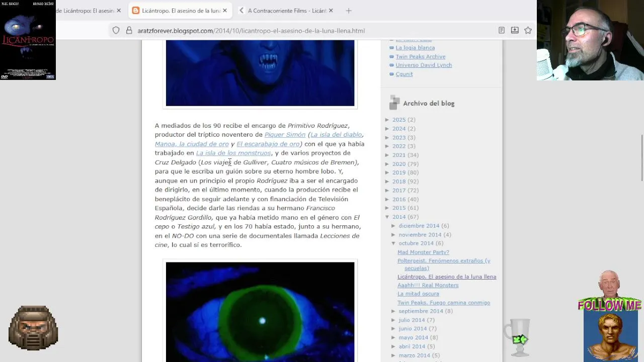This screenshot has width=644, height=362.
Task: Click the Blogger favicon on active tab
Action: tap(136, 11)
